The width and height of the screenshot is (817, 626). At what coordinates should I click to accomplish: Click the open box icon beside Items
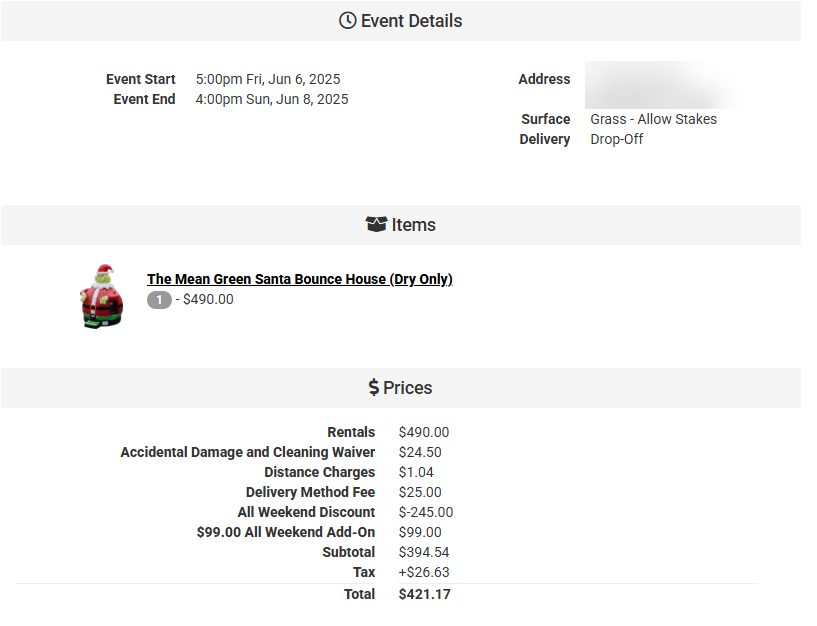pos(376,225)
